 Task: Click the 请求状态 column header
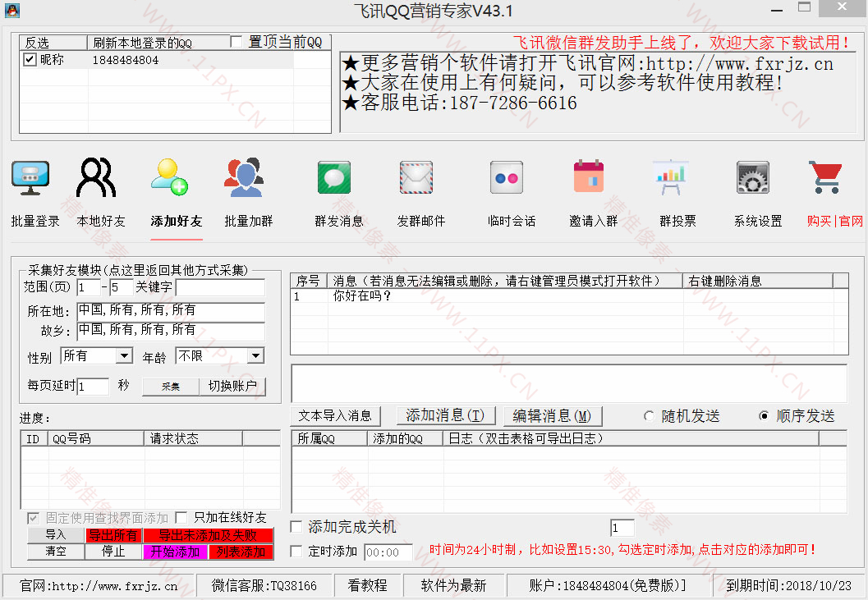193,439
